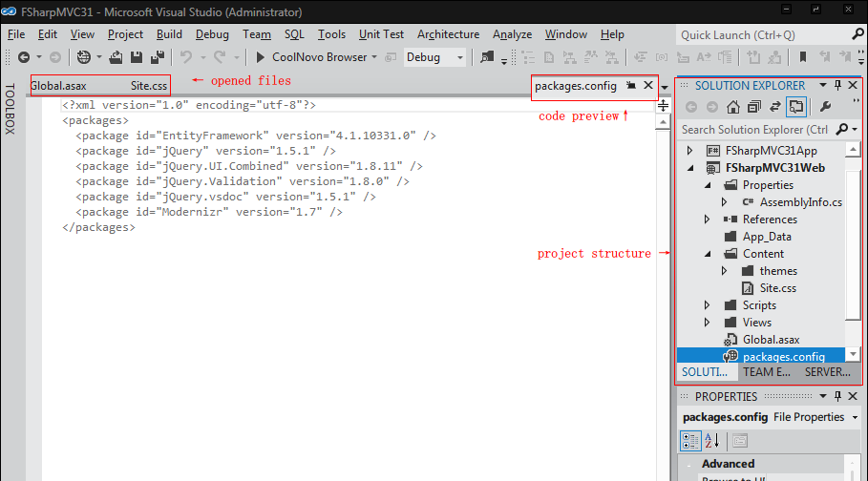Open the Architecture menu
Viewport: 868px width, 481px height.
tap(448, 34)
